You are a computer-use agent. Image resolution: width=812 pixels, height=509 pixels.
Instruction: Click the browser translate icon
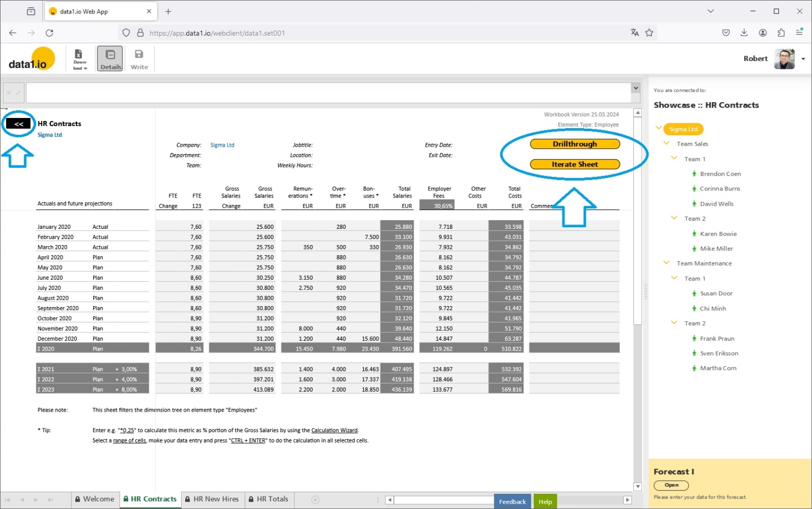click(634, 33)
